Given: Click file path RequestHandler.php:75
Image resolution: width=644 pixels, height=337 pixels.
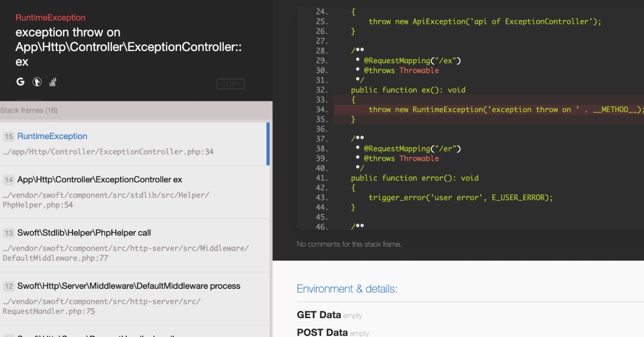Looking at the screenshot, I should (x=101, y=306).
